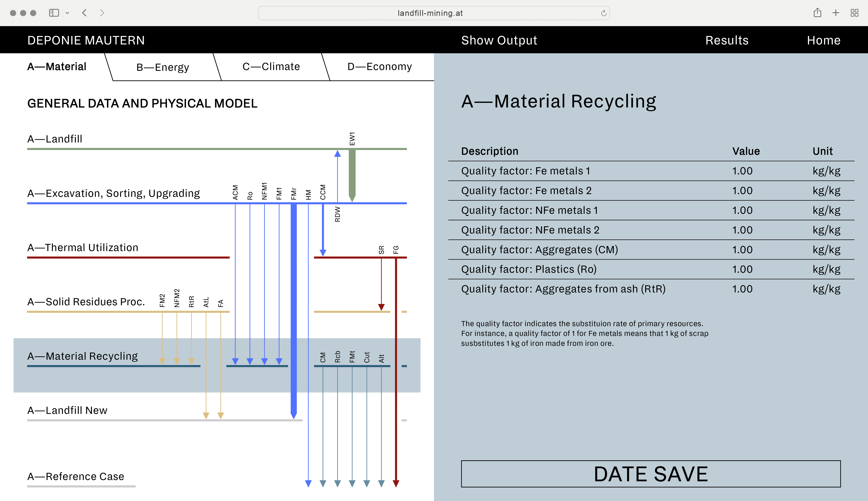This screenshot has height=501, width=868.
Task: Select the A—Landfill New process
Action: click(x=67, y=410)
